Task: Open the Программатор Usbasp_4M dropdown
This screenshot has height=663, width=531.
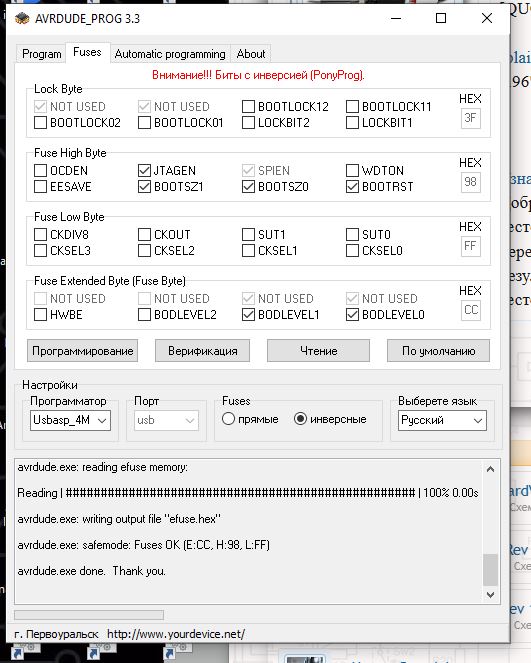Action: [x=70, y=420]
